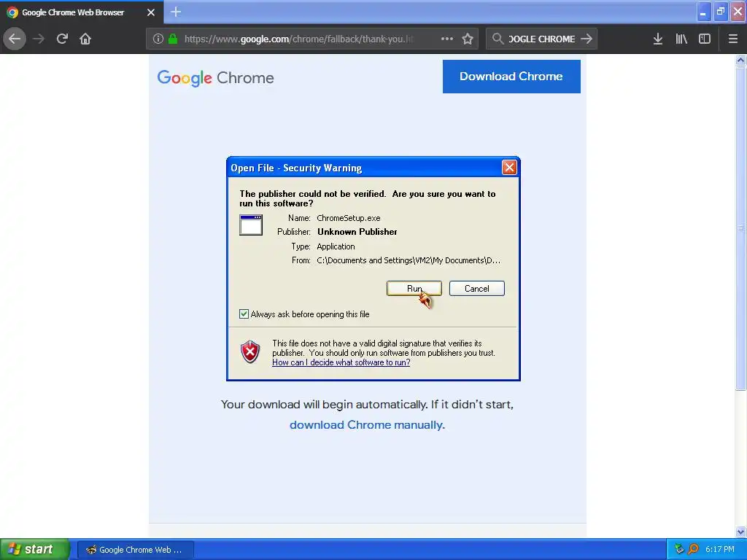Viewport: 747px width, 560px height.
Task: Click the vertical scrollbar thumb
Action: [740, 228]
